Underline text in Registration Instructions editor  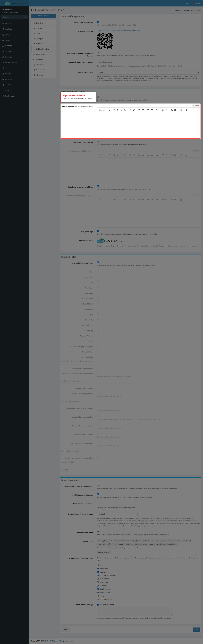coord(121,110)
